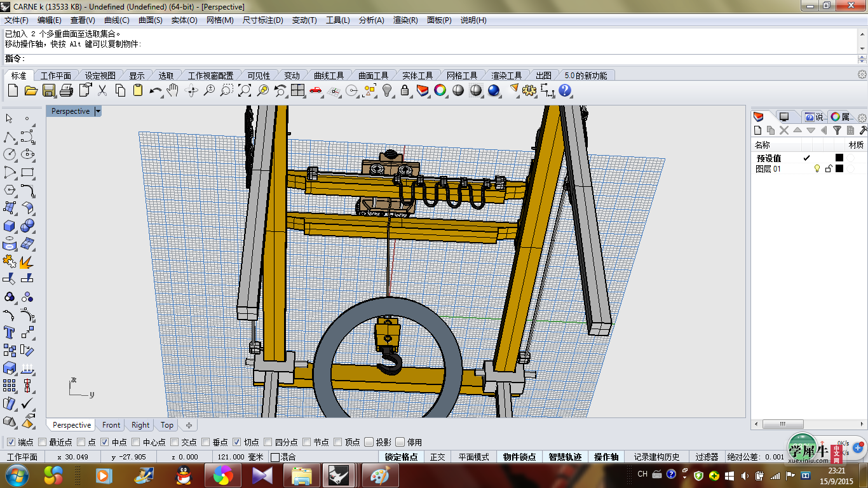Toggle the 端点 osnap checkbox
Viewport: 868px width, 488px height.
point(11,442)
